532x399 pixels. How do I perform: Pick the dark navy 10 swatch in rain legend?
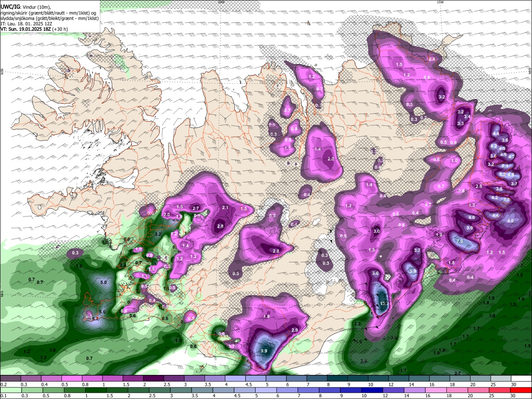tap(372, 390)
